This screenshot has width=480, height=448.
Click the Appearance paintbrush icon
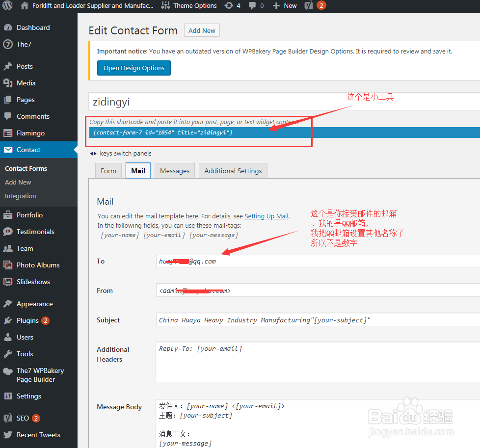coord(8,304)
